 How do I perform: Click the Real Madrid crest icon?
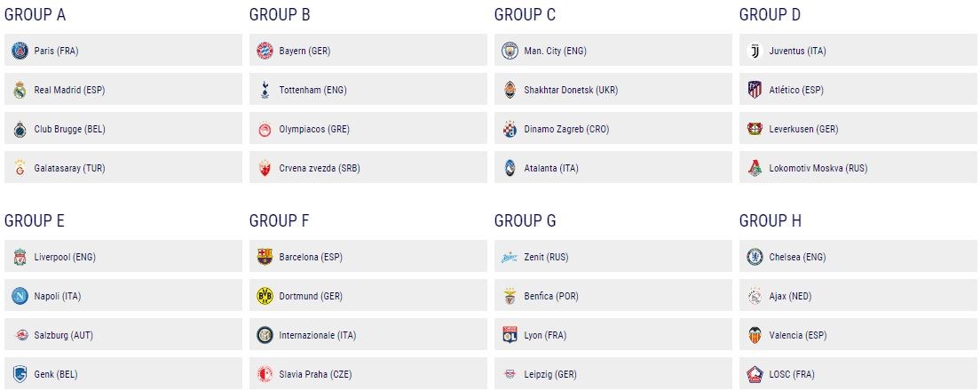[x=20, y=90]
